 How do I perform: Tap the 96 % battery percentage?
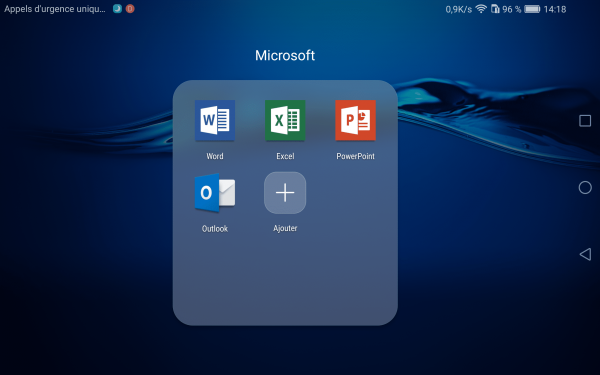512,9
